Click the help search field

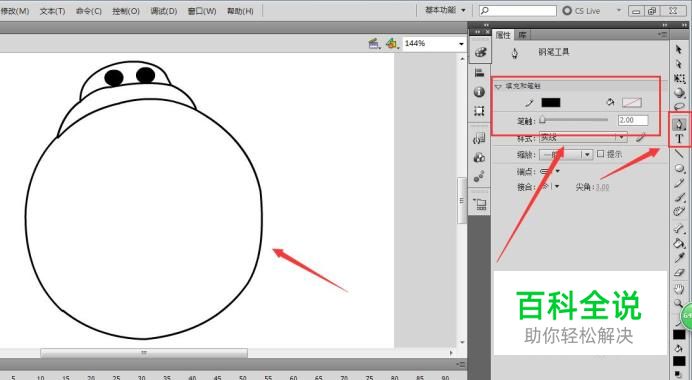coord(518,11)
